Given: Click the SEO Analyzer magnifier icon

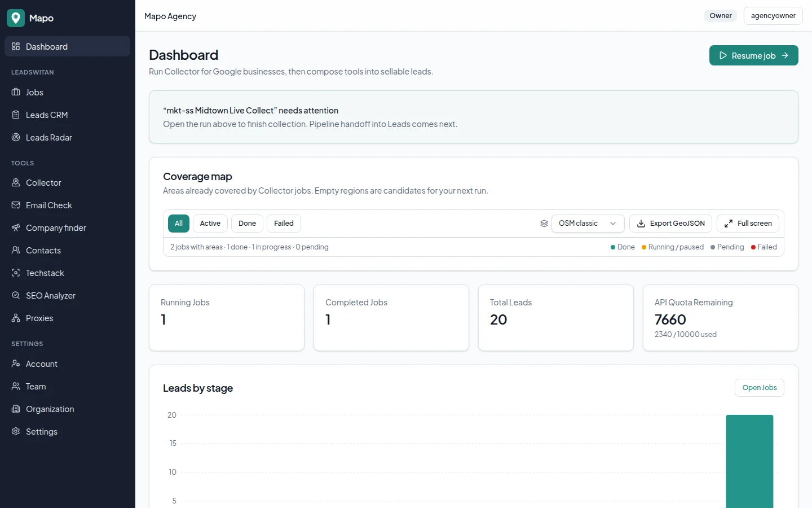Looking at the screenshot, I should coord(16,295).
